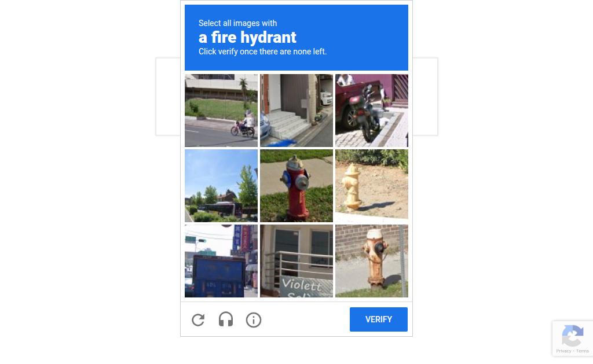This screenshot has height=364, width=593.
Task: Select the Violett sign railing image
Action: 296,261
